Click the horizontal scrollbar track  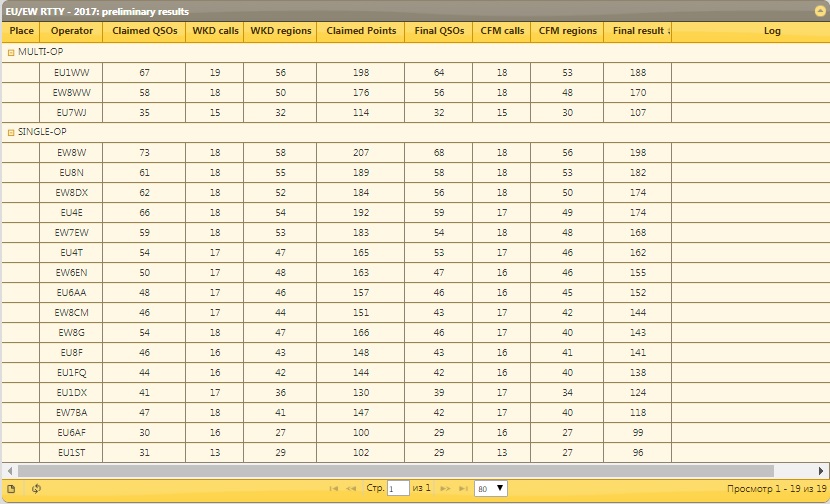click(396, 471)
